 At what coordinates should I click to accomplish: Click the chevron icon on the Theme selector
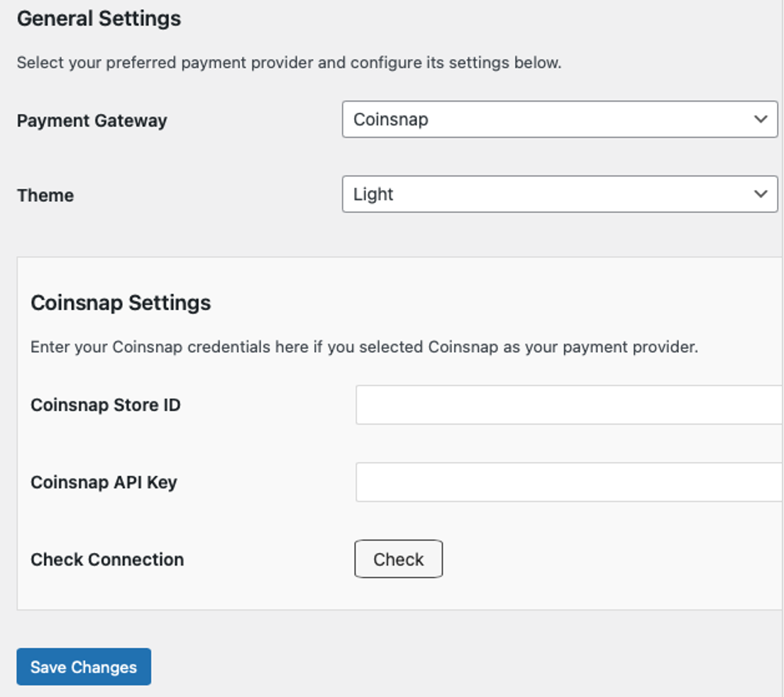pos(761,194)
